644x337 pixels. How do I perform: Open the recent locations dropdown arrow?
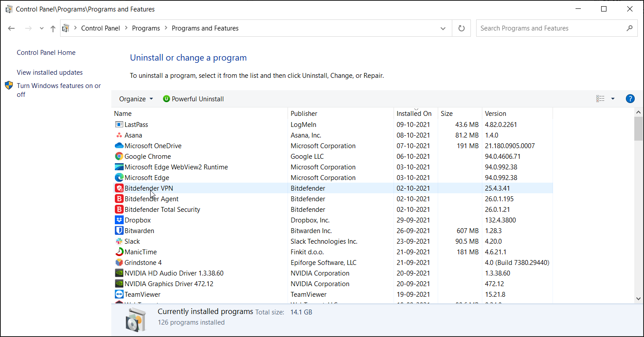pyautogui.click(x=42, y=28)
